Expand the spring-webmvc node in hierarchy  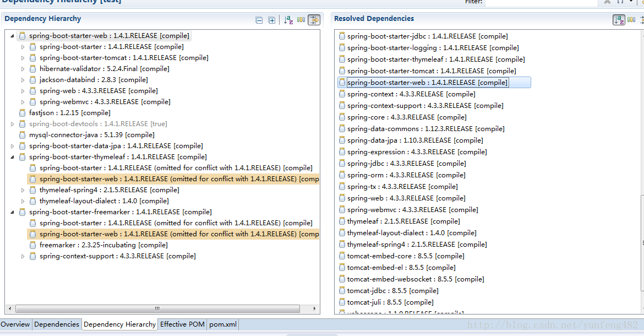coord(23,102)
